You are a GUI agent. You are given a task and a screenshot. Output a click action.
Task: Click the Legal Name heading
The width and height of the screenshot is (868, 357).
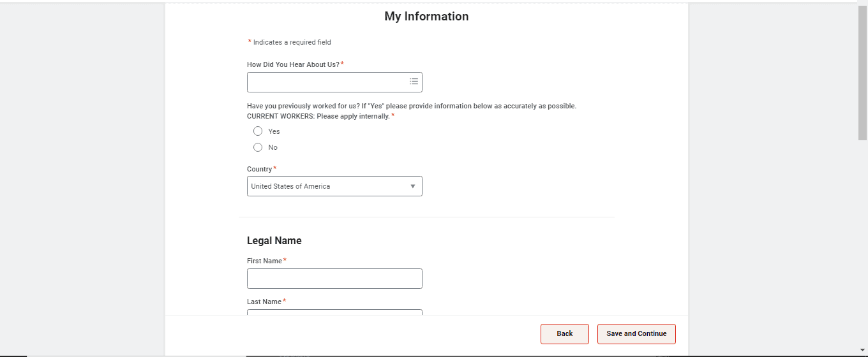274,241
